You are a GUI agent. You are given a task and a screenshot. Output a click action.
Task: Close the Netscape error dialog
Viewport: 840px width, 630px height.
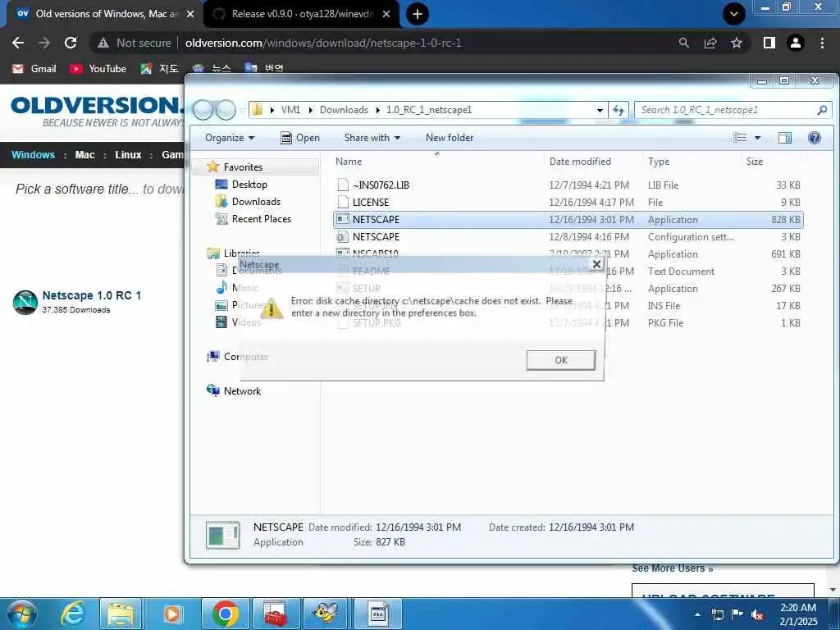pyautogui.click(x=596, y=264)
